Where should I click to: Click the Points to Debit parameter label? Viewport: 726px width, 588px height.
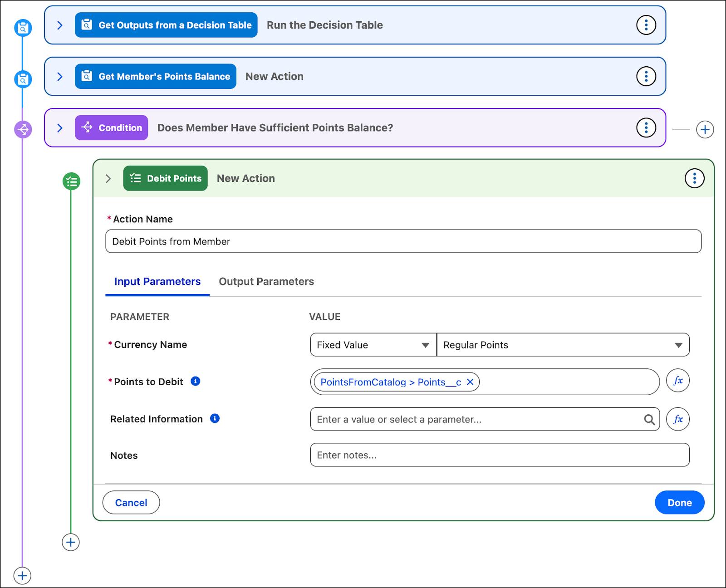148,382
